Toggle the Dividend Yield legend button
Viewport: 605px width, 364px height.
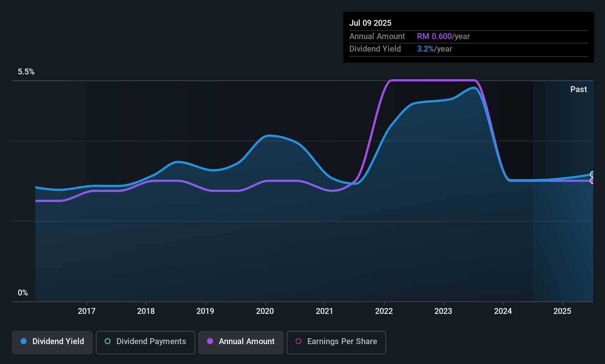52,343
